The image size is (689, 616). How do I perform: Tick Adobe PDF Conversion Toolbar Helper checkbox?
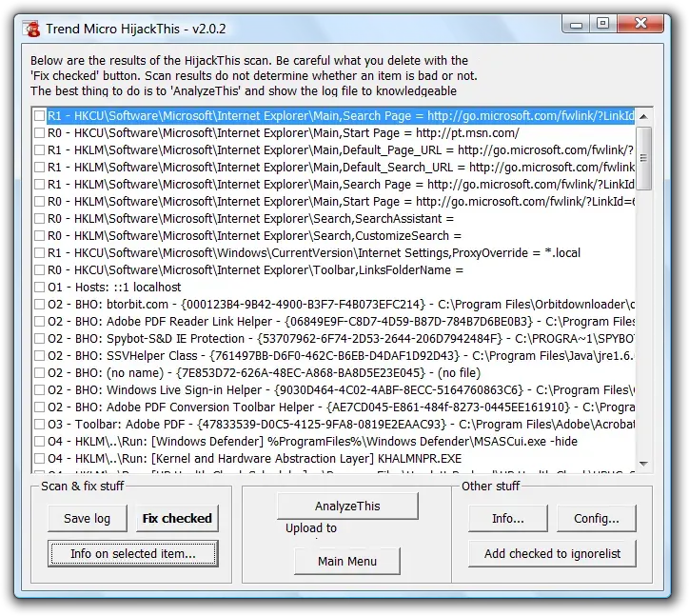coord(40,407)
